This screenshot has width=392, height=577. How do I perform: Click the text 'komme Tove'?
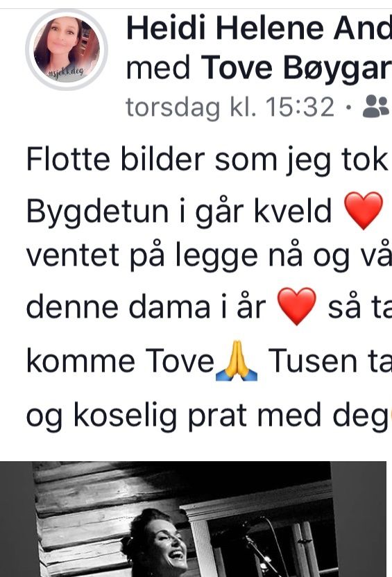[120, 361]
